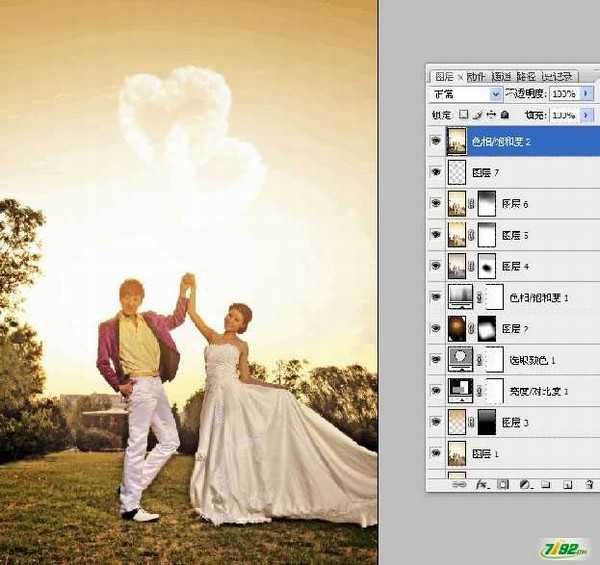Click the 图层 4 layer mask thumbnail
Screen dimensions: 600x565
pos(487,266)
